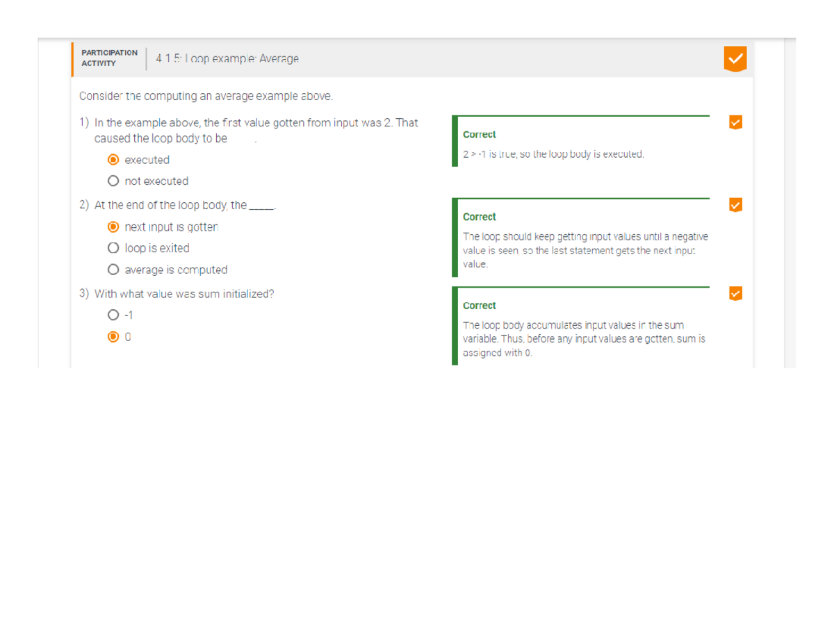Select the "executed" radio option

click(x=113, y=160)
